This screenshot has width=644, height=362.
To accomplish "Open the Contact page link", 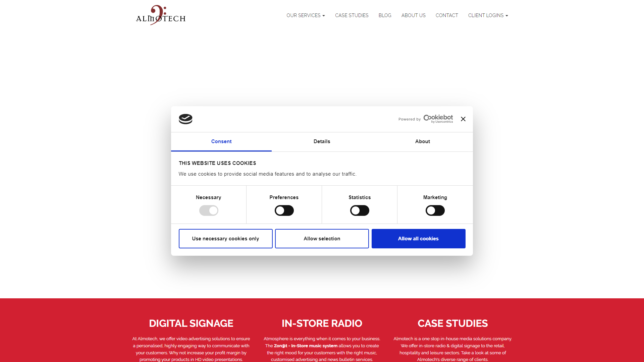I will coord(446,15).
